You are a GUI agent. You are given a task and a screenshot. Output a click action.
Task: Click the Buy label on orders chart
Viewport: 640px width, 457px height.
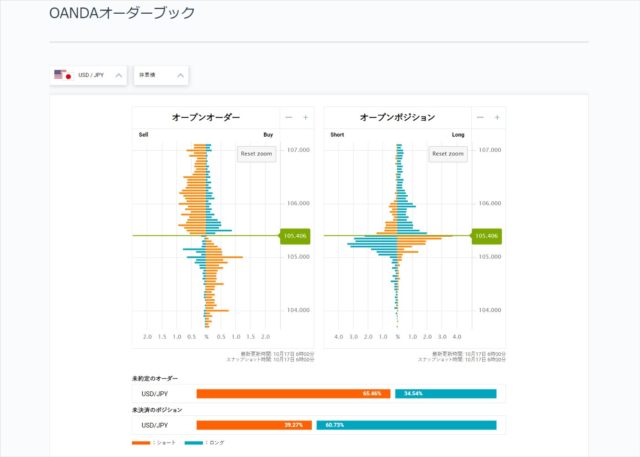[268, 135]
